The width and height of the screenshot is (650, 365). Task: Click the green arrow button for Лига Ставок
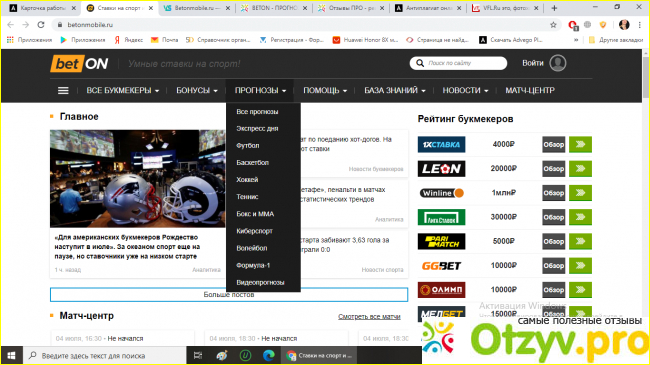click(x=580, y=217)
